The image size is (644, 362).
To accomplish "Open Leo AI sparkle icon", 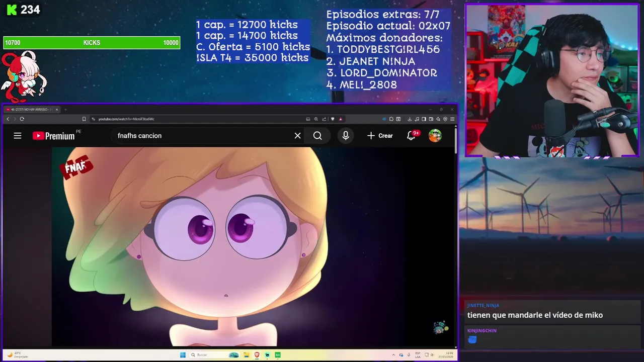I will [438, 119].
